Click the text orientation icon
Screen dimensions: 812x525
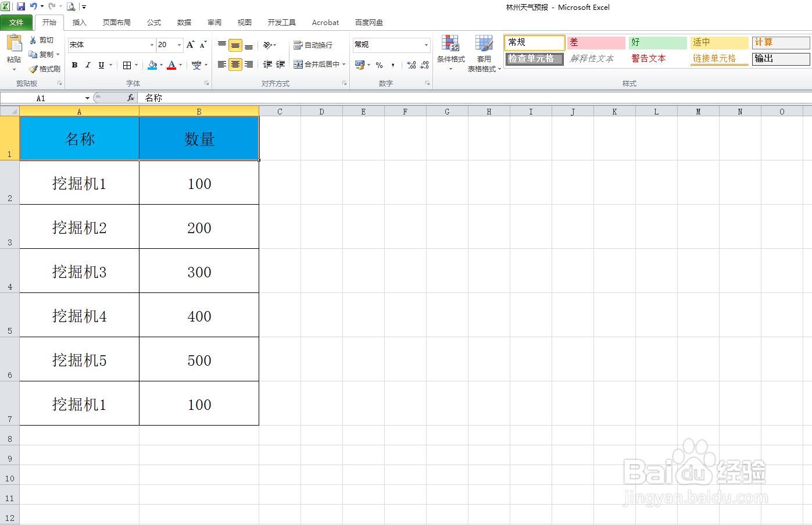pyautogui.click(x=268, y=45)
